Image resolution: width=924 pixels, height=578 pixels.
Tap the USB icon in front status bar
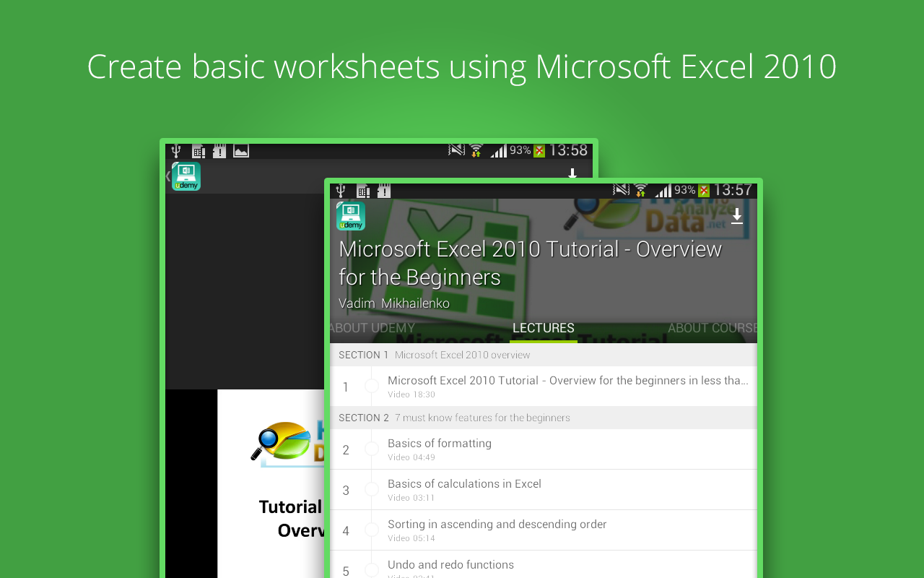(341, 191)
